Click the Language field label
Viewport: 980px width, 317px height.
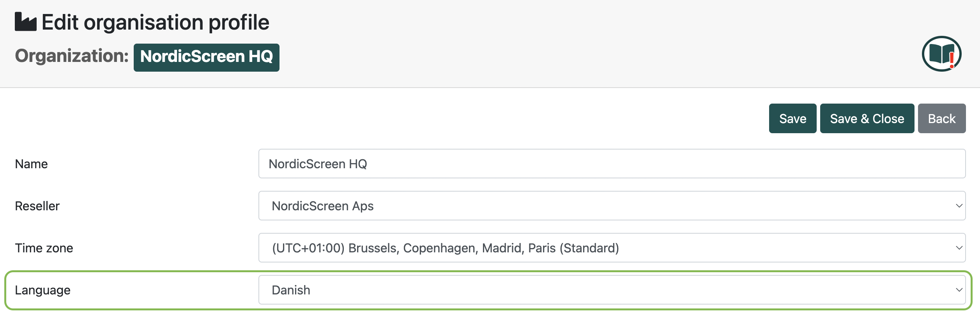click(x=42, y=291)
